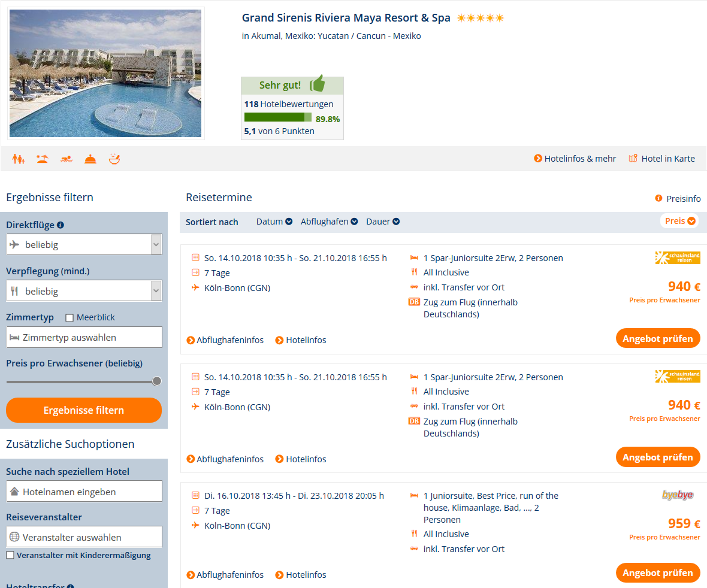Open Hotelinfos & mehr link
Viewport: 707px width, 588px height.
point(575,159)
